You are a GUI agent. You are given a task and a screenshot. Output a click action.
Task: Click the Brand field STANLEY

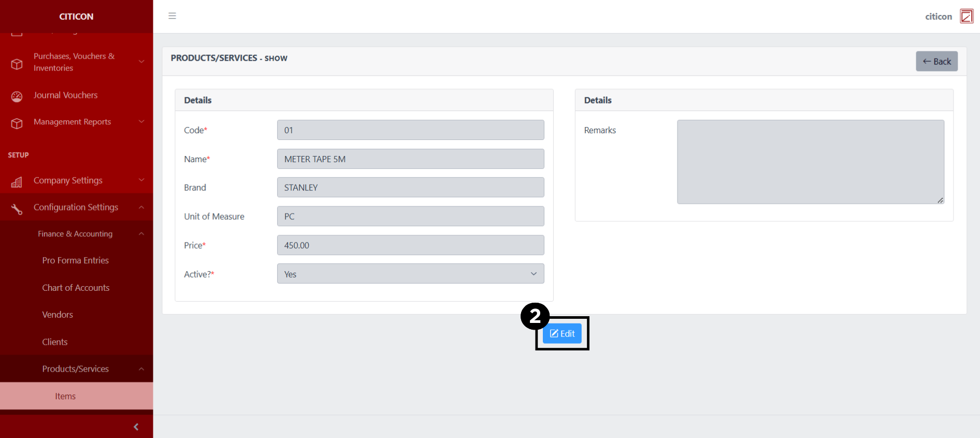[x=410, y=188]
